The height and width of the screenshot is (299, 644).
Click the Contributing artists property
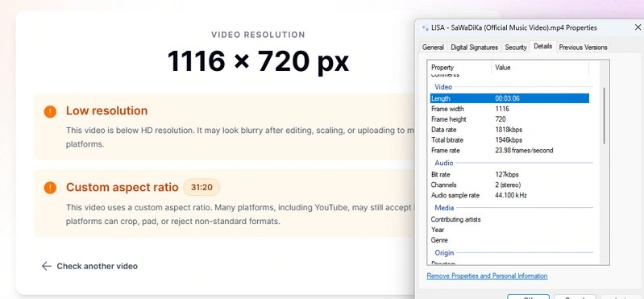pyautogui.click(x=455, y=219)
